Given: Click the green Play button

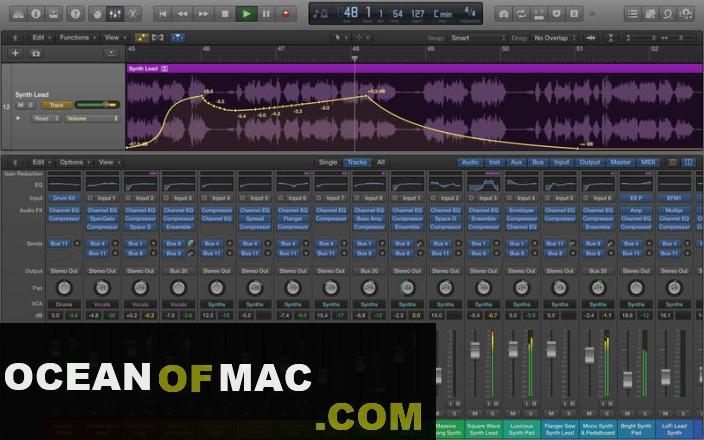Looking at the screenshot, I should tap(246, 14).
